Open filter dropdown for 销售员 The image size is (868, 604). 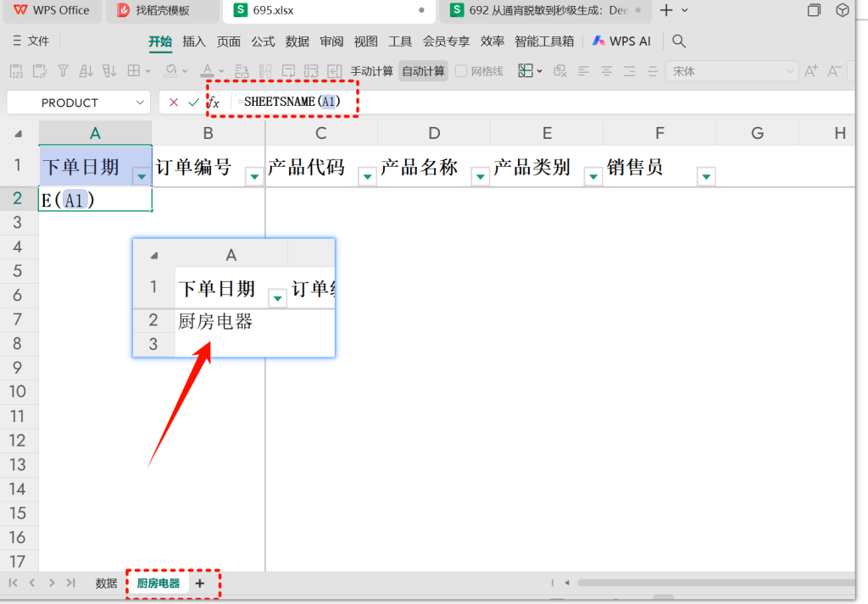pos(706,176)
